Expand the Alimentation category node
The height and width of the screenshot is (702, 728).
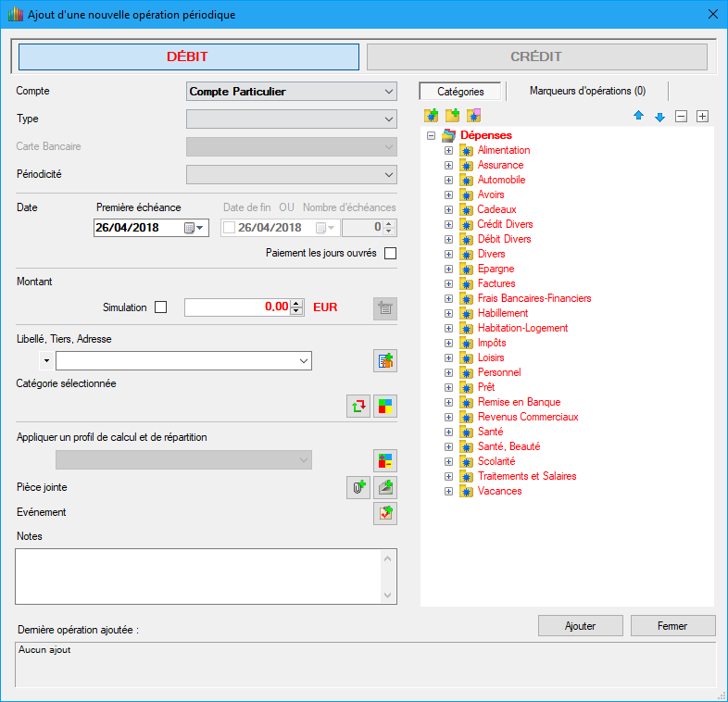pos(448,150)
